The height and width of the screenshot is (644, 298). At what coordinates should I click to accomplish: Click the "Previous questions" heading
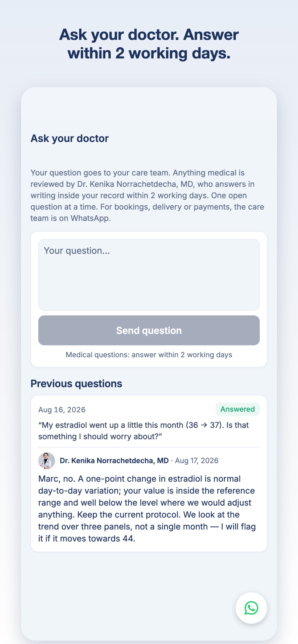(76, 383)
